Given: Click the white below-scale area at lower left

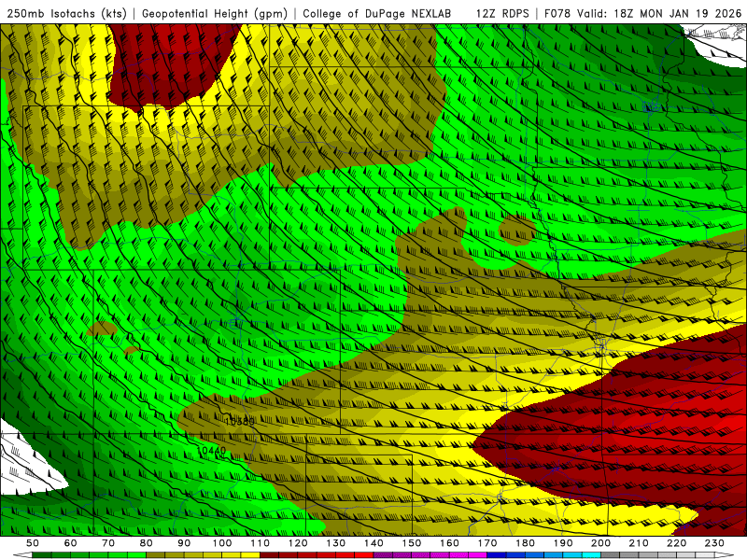Looking at the screenshot, I should click(x=26, y=464).
